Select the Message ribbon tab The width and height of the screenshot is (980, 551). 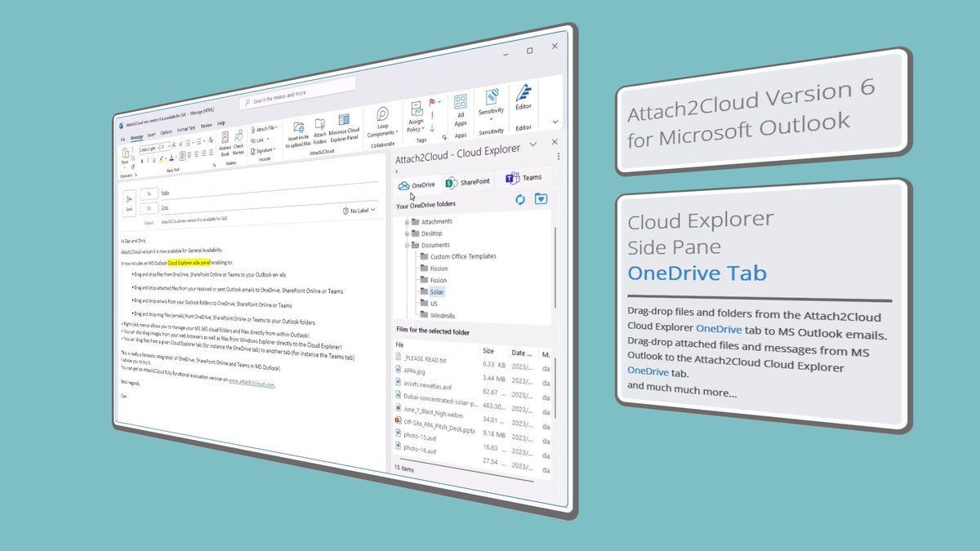click(x=137, y=137)
